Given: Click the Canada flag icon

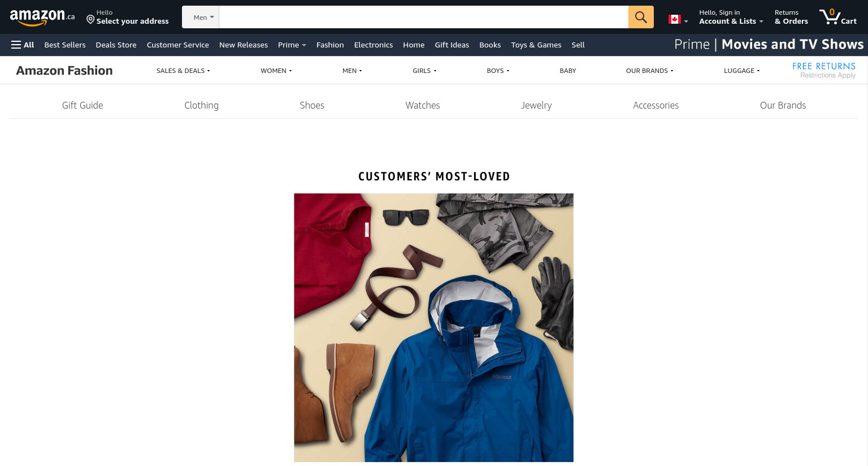Looking at the screenshot, I should [674, 19].
